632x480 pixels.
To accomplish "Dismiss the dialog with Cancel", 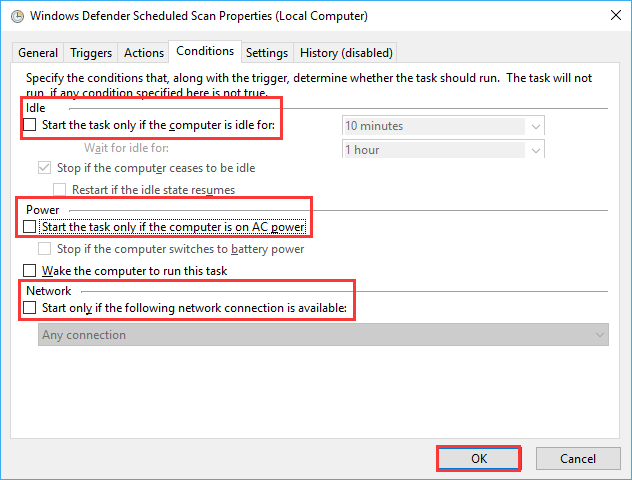I will point(578,458).
